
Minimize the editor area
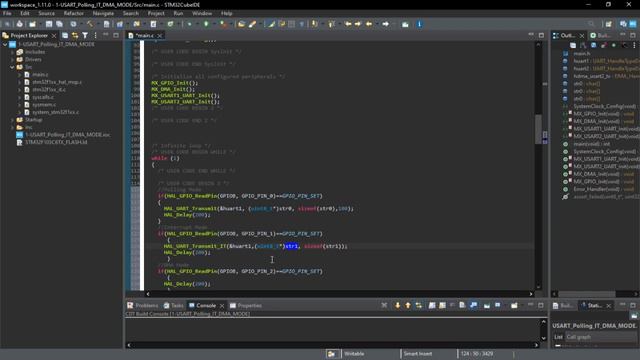531,35
